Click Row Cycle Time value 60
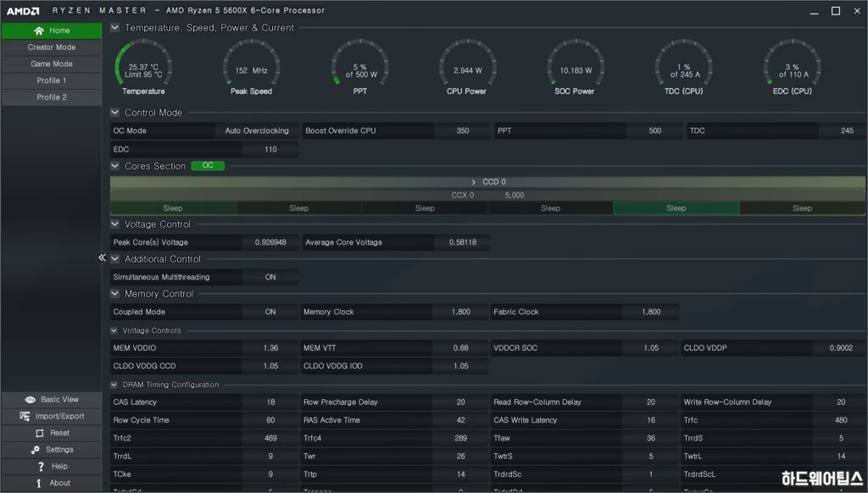868x493 pixels. pyautogui.click(x=270, y=420)
